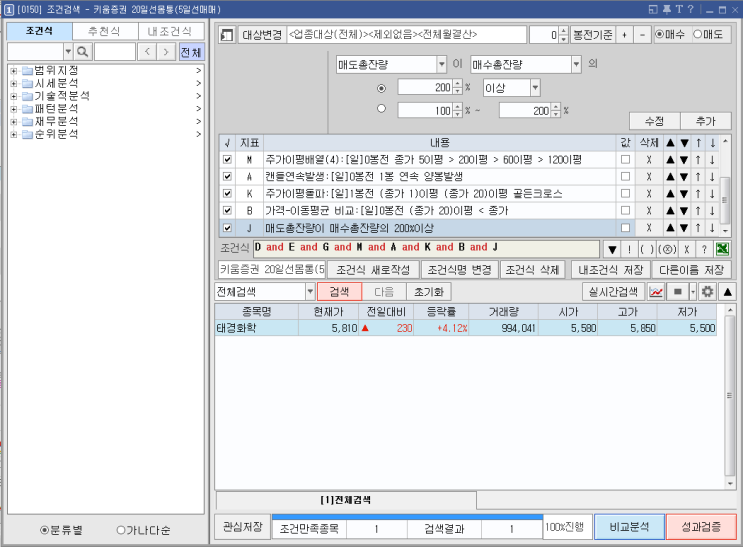Open the 이상 comparison dropdown
The width and height of the screenshot is (743, 547).
(x=535, y=88)
